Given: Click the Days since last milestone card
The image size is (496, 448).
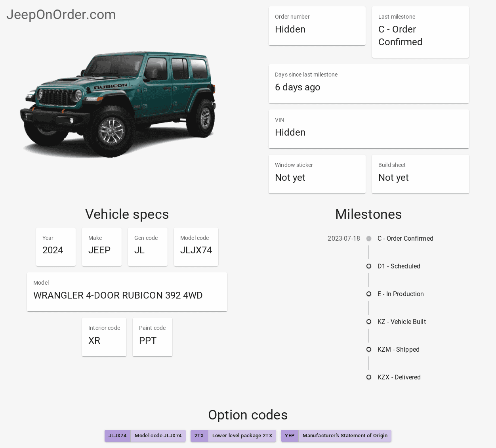Looking at the screenshot, I should [369, 84].
